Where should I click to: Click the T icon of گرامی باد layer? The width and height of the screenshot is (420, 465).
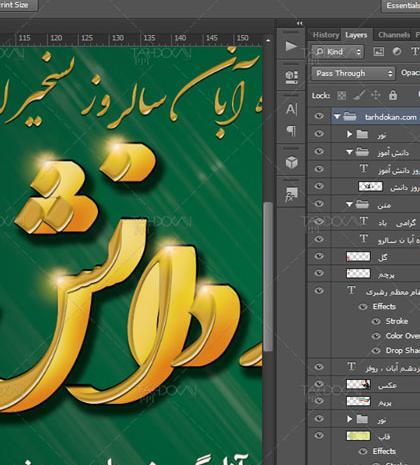[x=364, y=221]
